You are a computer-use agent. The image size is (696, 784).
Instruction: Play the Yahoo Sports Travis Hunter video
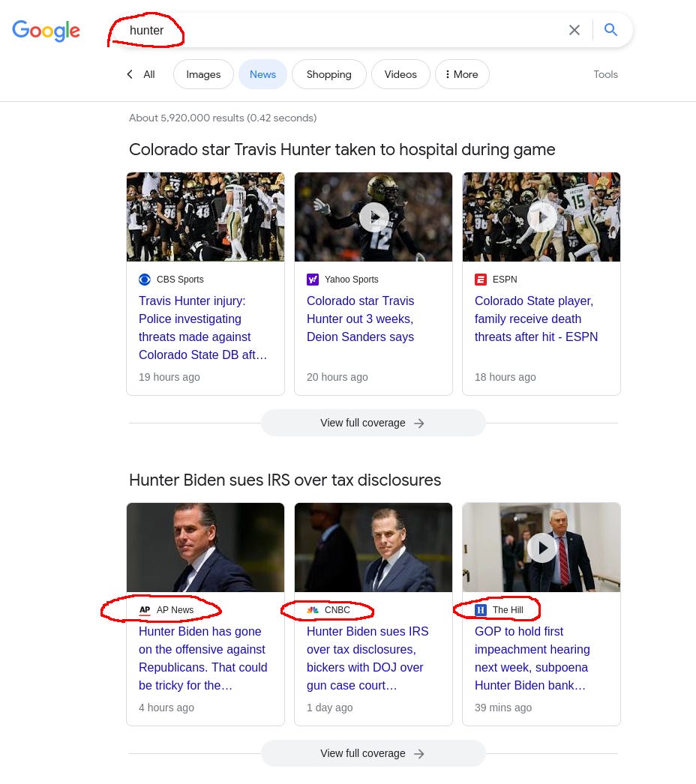(x=373, y=217)
